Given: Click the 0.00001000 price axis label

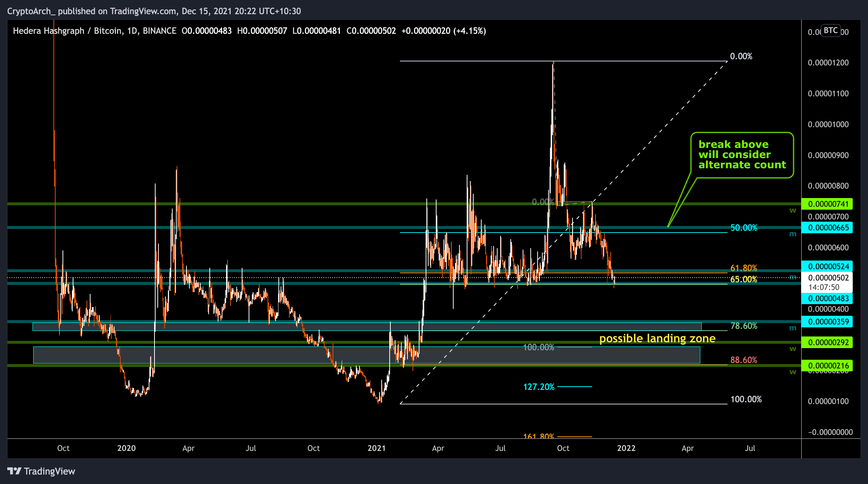Looking at the screenshot, I should (828, 125).
